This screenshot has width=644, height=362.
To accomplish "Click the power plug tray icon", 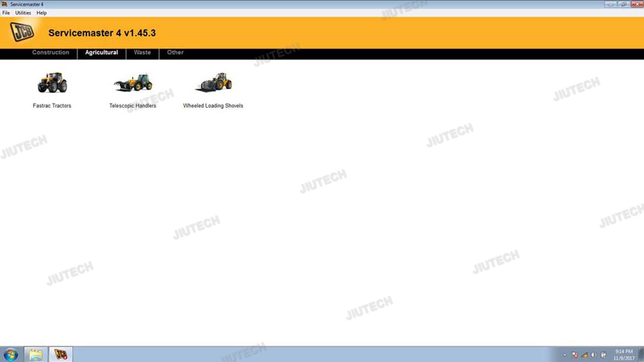I will (x=603, y=355).
